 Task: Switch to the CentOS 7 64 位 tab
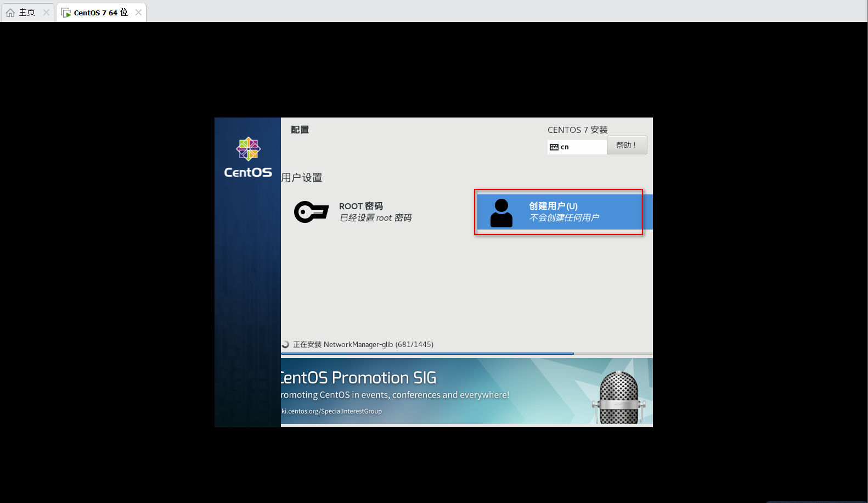point(102,12)
